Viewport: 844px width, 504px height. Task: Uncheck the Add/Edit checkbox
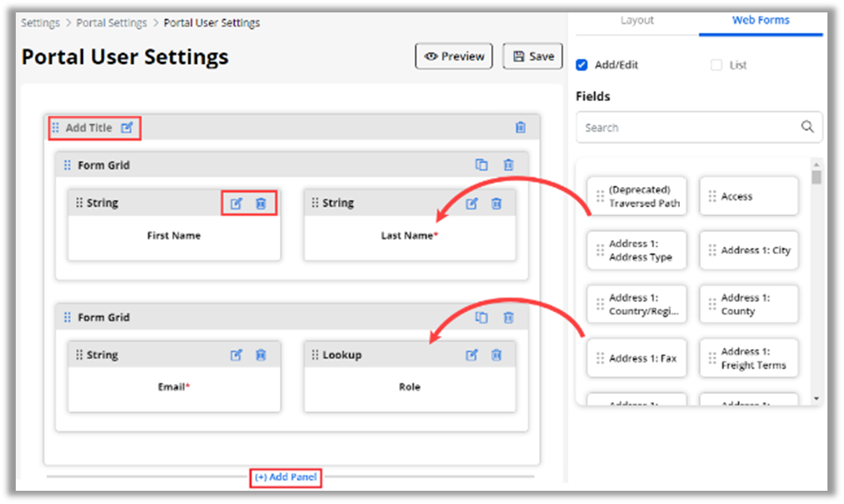pyautogui.click(x=581, y=65)
